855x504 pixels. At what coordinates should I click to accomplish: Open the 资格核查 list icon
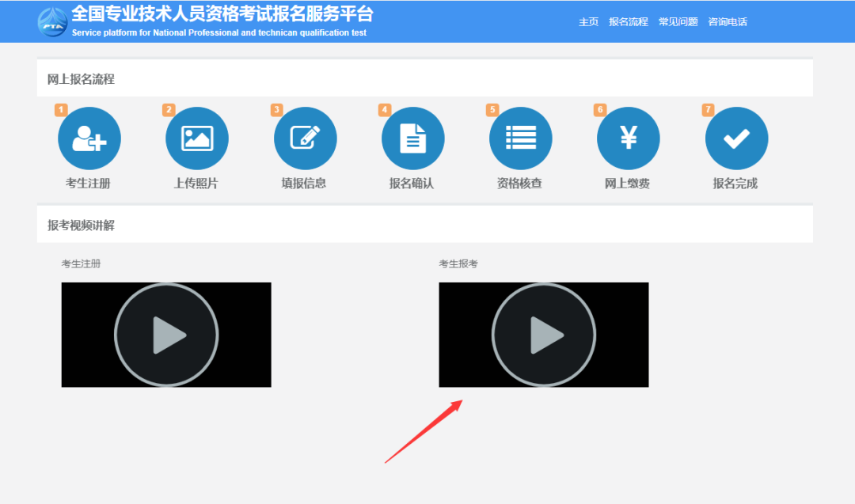[521, 138]
